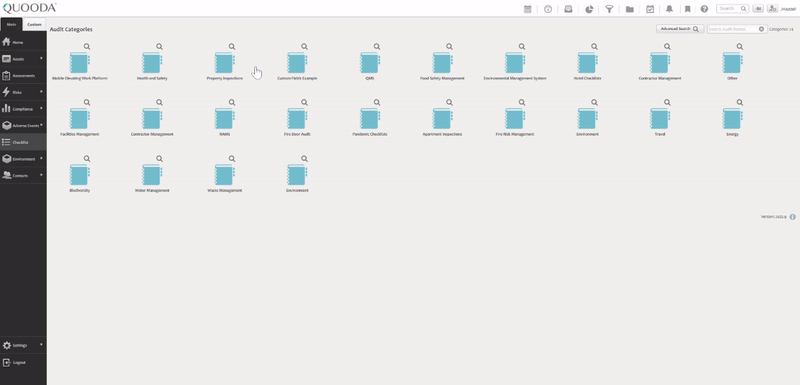Open the question mark help icon

click(x=705, y=9)
